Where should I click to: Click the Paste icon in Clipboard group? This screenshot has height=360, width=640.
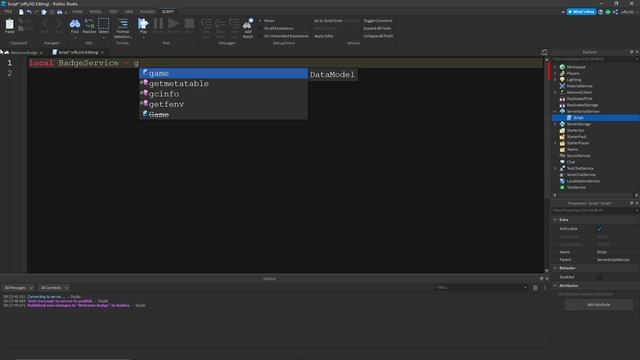point(9,25)
